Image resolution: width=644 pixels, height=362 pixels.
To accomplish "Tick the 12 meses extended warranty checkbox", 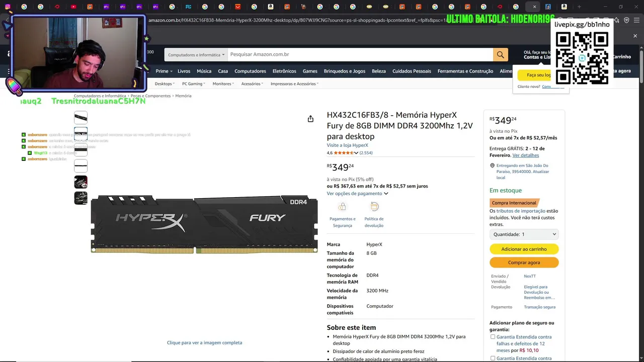I will tap(493, 337).
